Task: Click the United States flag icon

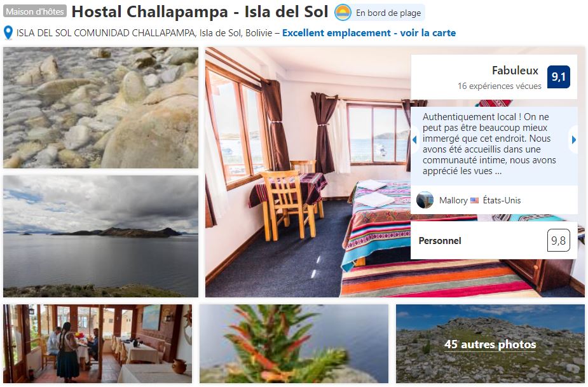Action: tap(474, 200)
